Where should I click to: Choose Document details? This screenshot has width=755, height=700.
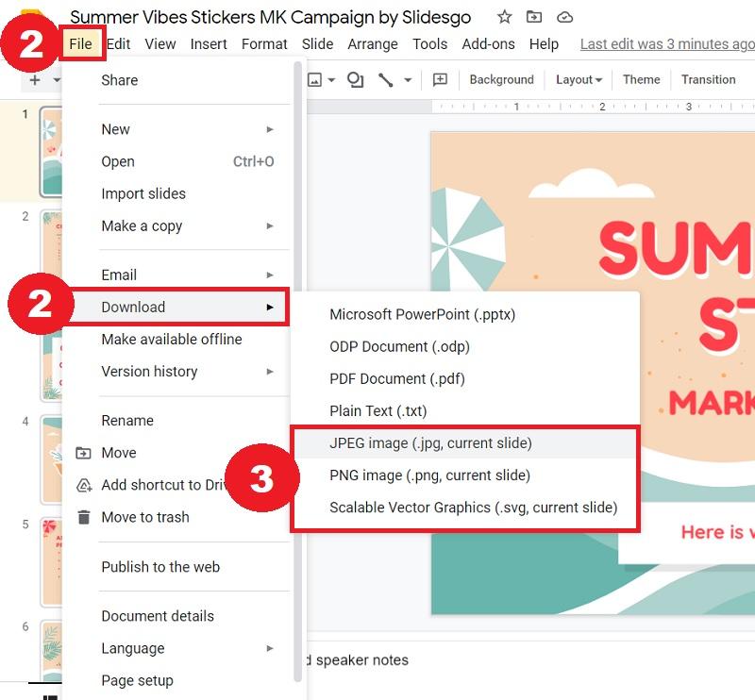pos(176,616)
